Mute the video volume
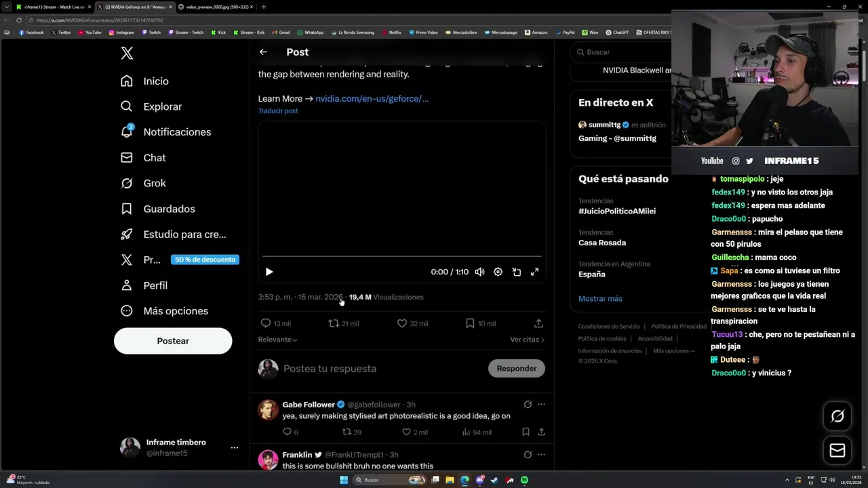The image size is (868, 488). pyautogui.click(x=479, y=272)
